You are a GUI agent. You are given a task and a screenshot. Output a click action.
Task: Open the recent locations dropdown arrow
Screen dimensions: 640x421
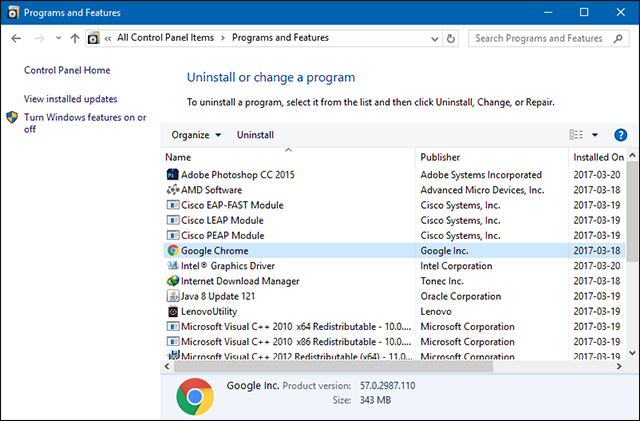(x=58, y=38)
